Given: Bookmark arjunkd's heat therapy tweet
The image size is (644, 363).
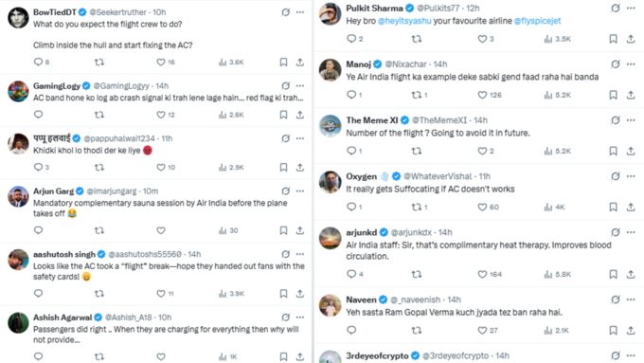Looking at the screenshot, I should (613, 274).
